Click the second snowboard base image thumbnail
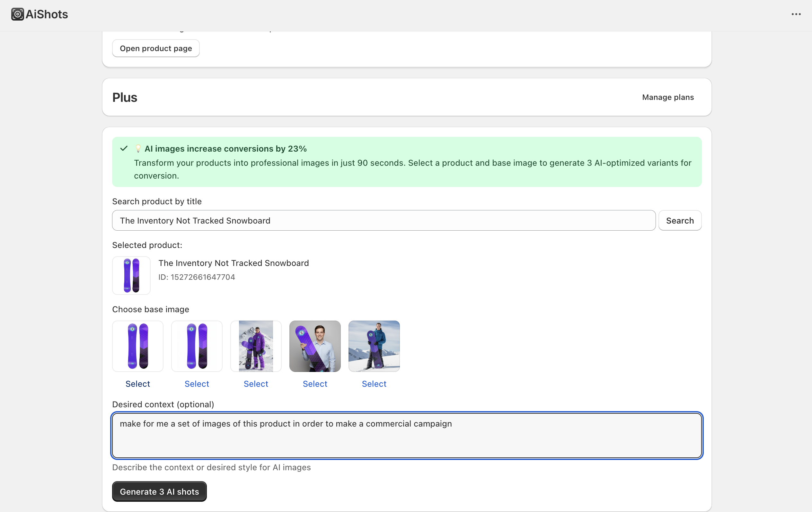 point(197,346)
